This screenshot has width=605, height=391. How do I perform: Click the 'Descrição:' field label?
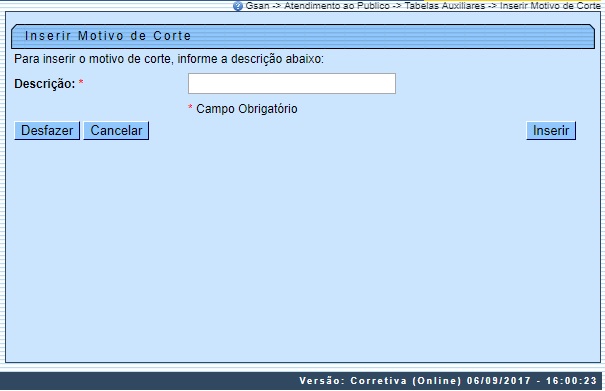pyautogui.click(x=44, y=84)
